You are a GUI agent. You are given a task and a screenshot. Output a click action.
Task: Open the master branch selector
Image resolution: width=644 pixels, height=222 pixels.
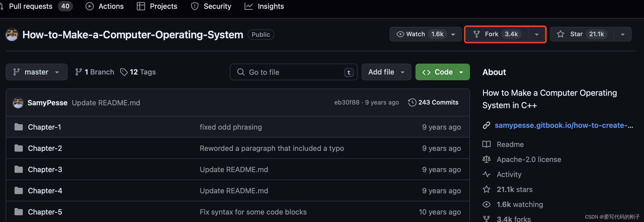tap(37, 72)
